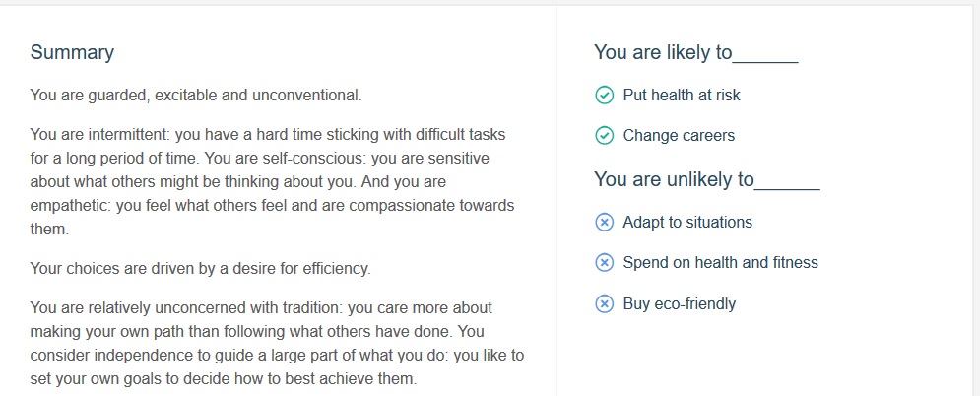This screenshot has height=396, width=980.
Task: Click the You are likely to heading
Action: point(695,52)
